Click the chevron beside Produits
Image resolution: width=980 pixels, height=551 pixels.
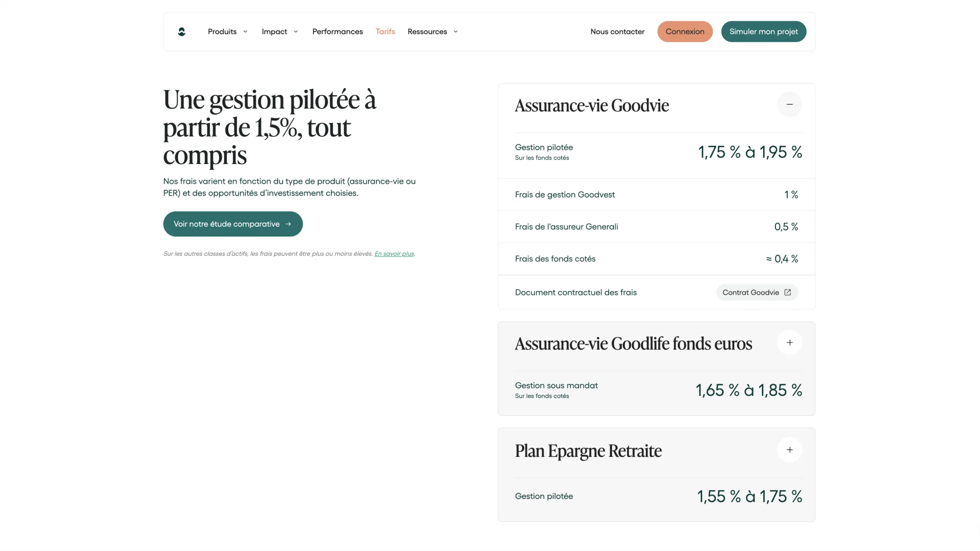[x=245, y=31]
